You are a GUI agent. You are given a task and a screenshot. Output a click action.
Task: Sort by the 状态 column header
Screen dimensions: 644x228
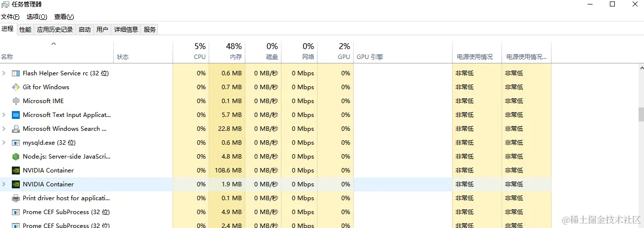coord(143,52)
